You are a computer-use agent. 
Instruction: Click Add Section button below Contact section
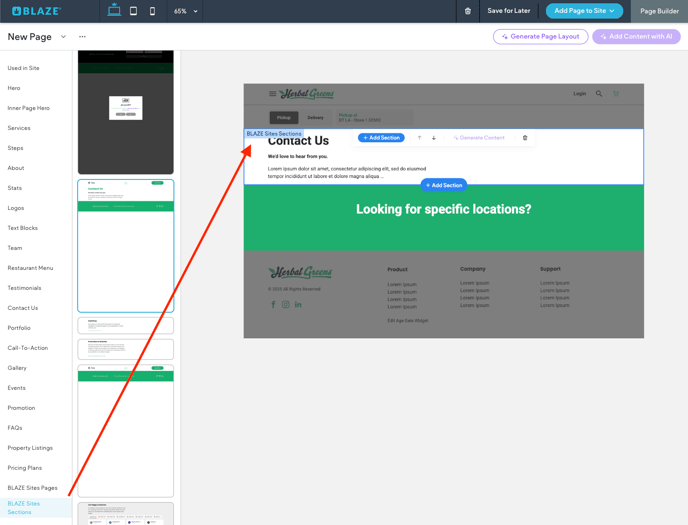click(443, 185)
